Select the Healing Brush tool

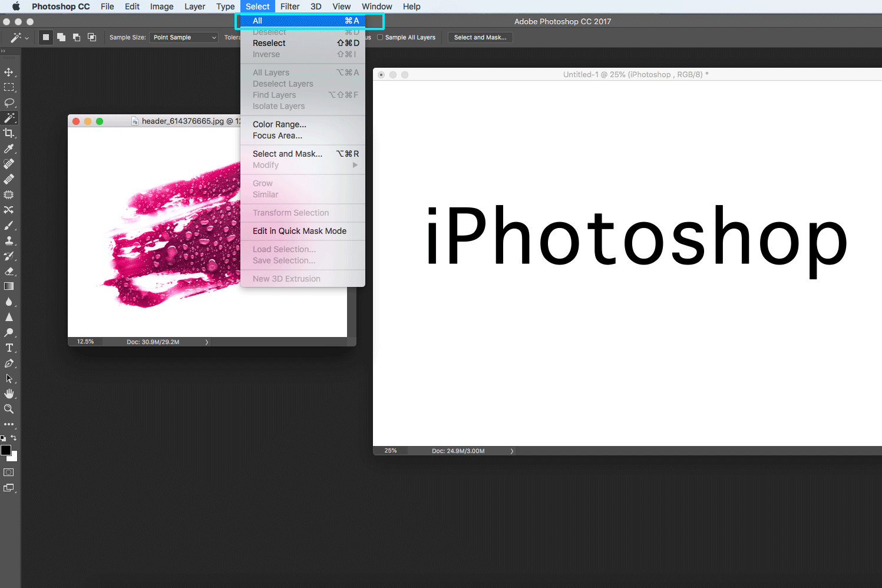click(x=9, y=179)
